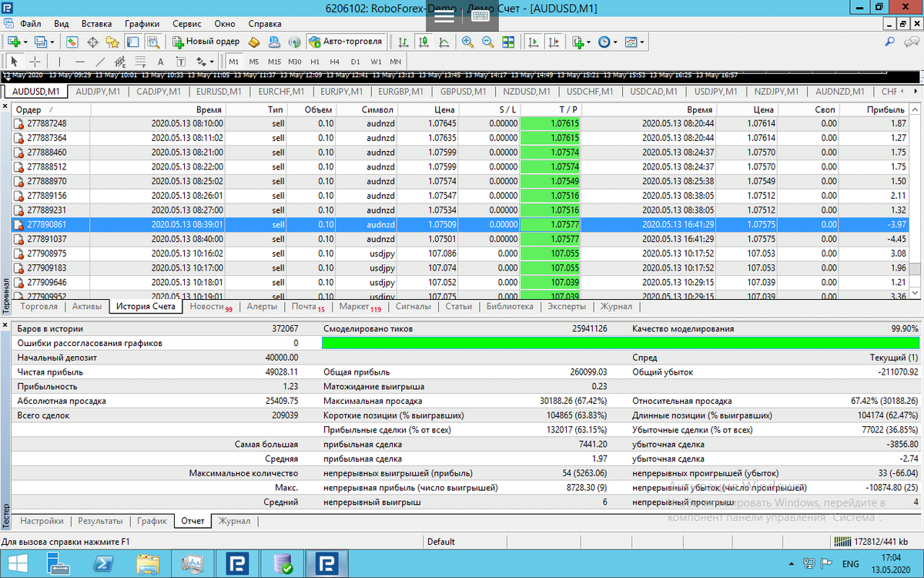Sort by the Прибыль column header
Image resolution: width=924 pixels, height=578 pixels.
coord(874,109)
